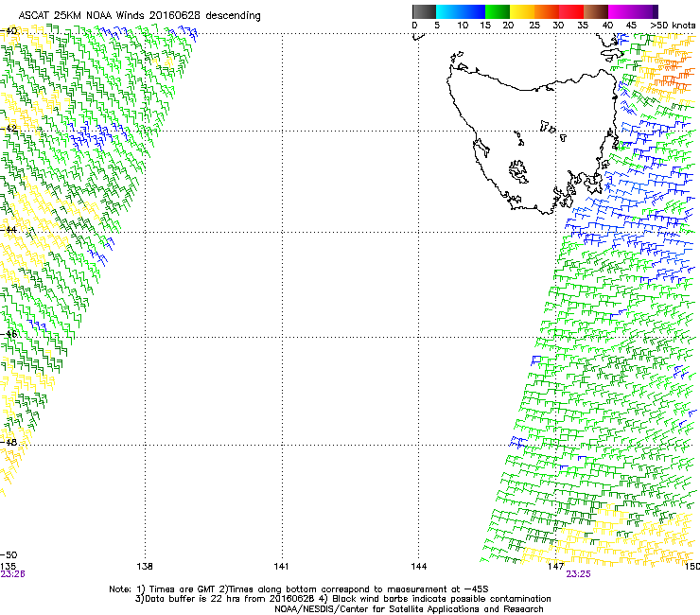Click the '-50' latitude label

point(9,554)
